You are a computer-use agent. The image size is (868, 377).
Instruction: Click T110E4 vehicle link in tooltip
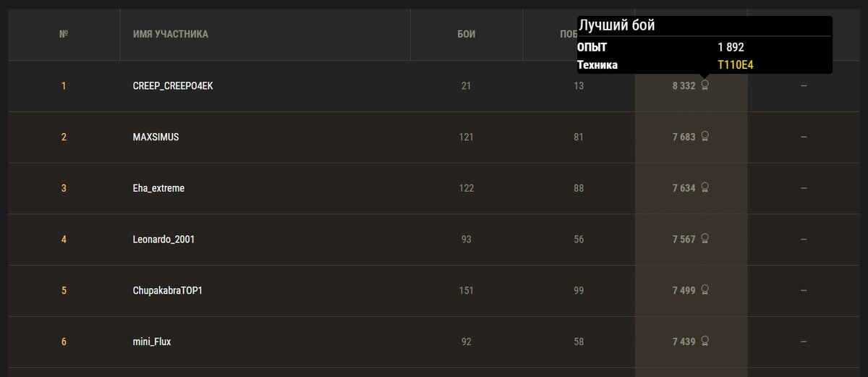[736, 65]
